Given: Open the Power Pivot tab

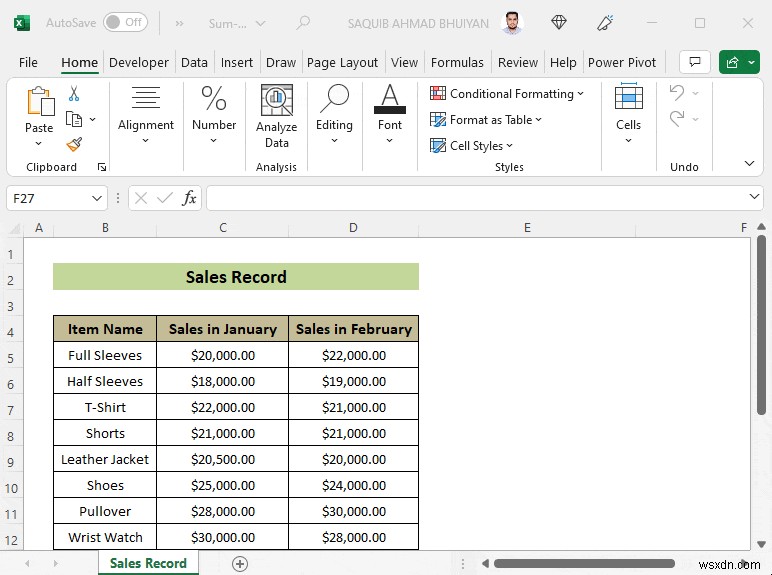Looking at the screenshot, I should click(622, 63).
